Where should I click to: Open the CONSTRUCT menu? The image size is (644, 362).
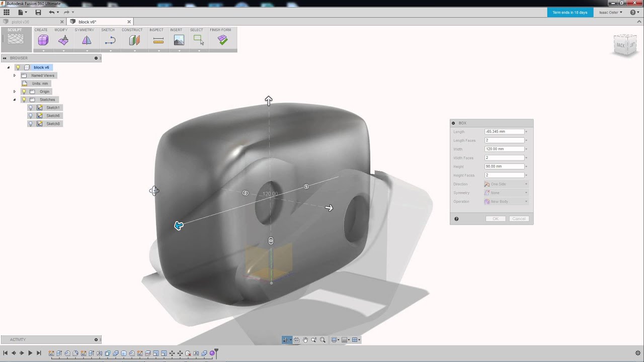click(x=132, y=30)
